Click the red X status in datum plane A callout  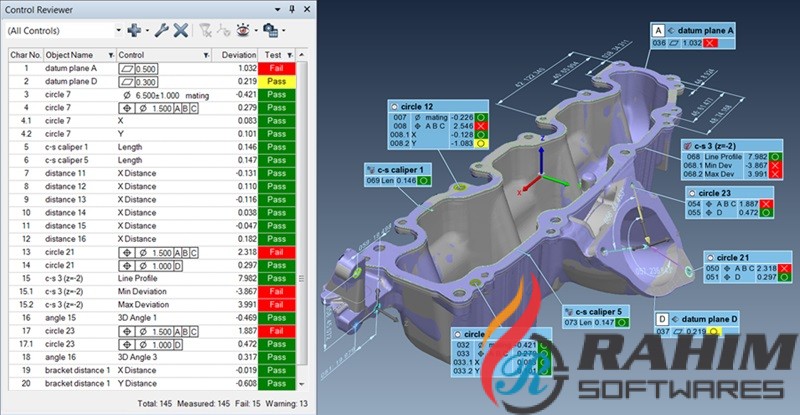tap(710, 43)
